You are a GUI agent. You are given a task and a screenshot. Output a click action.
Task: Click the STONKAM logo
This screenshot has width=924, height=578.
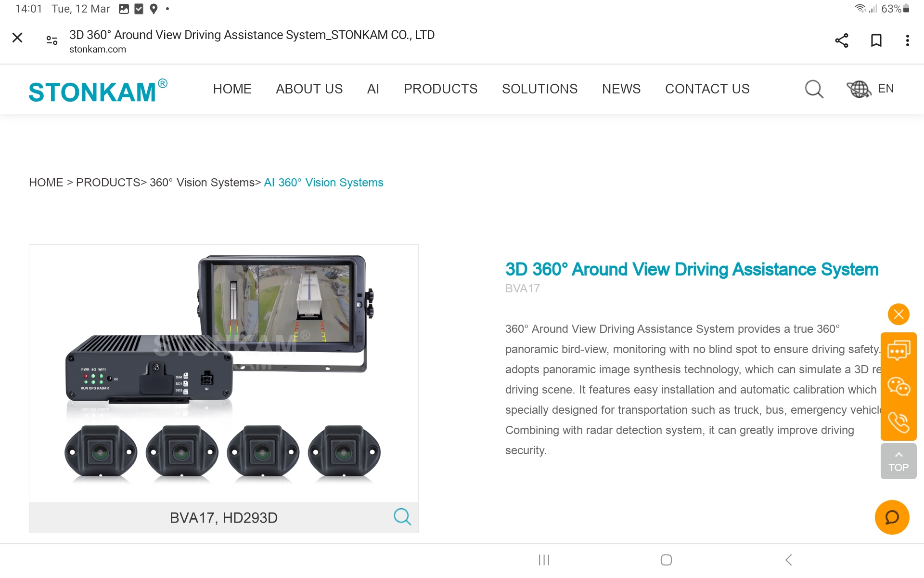[98, 91]
